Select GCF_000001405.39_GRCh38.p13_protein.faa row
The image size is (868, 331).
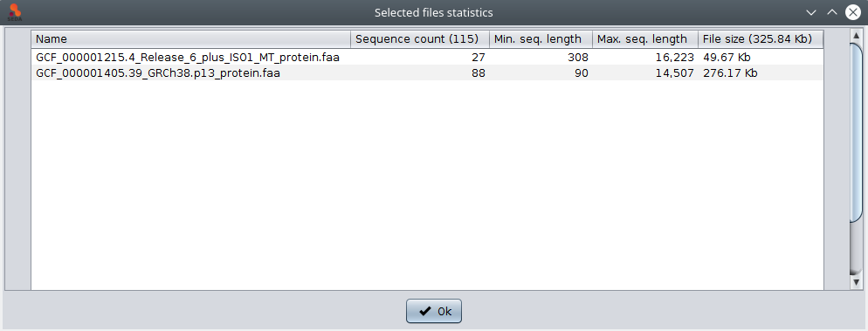[x=427, y=72]
